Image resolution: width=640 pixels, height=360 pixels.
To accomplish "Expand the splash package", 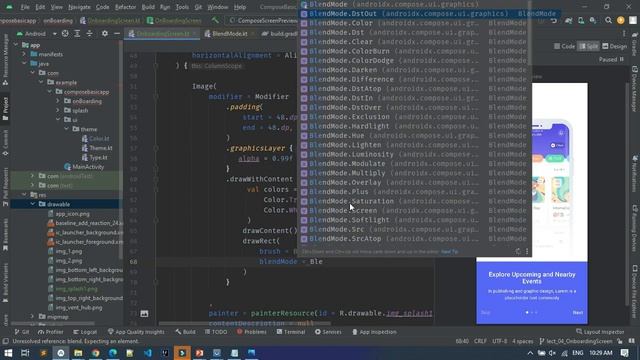I will coord(58,111).
